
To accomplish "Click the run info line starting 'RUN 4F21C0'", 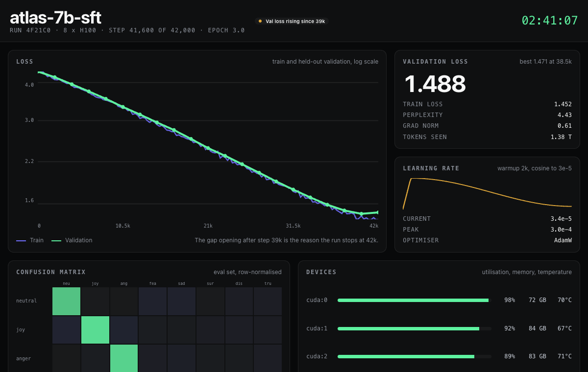I will 127,30.
